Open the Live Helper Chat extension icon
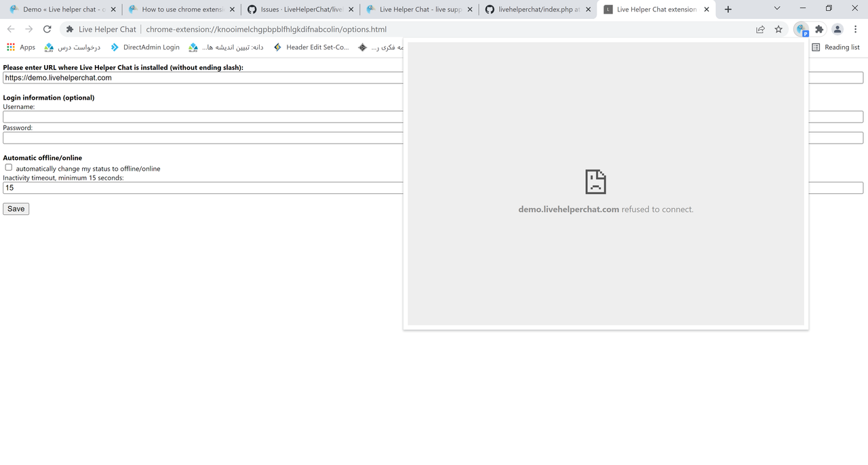This screenshot has width=868, height=465. pyautogui.click(x=802, y=29)
